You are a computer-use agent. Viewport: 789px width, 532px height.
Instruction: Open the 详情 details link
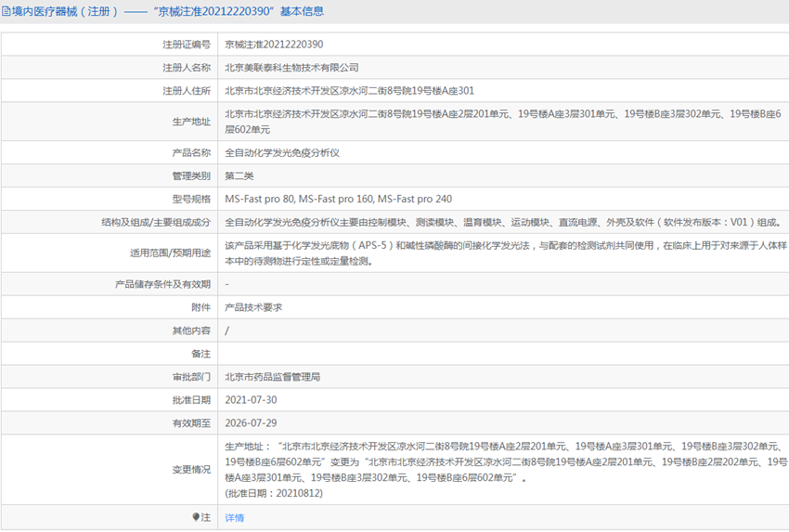coord(235,518)
